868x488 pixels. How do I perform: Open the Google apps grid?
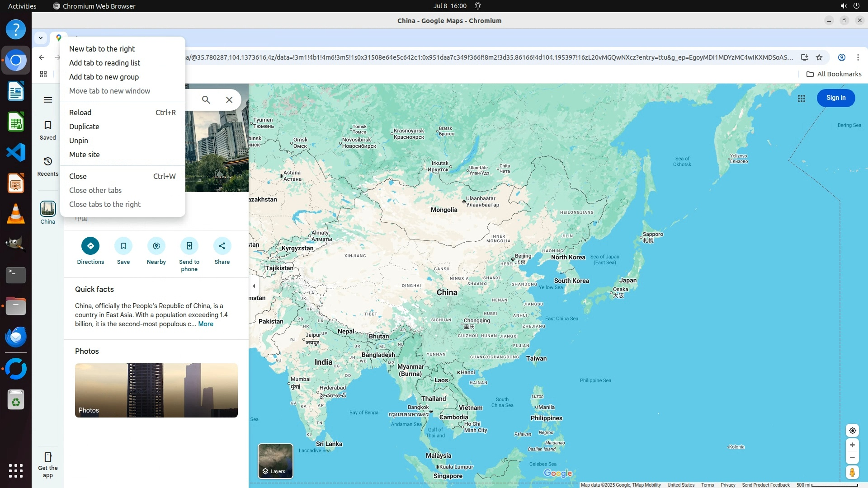click(801, 98)
